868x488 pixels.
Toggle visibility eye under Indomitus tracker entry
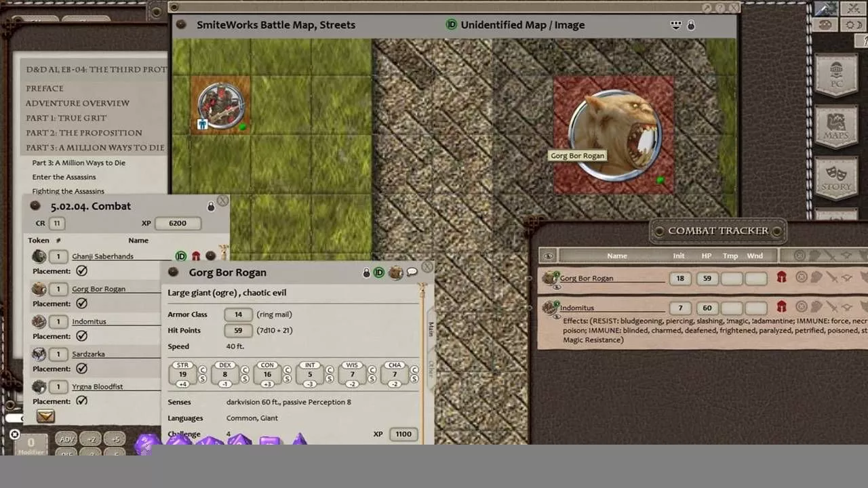point(557,317)
